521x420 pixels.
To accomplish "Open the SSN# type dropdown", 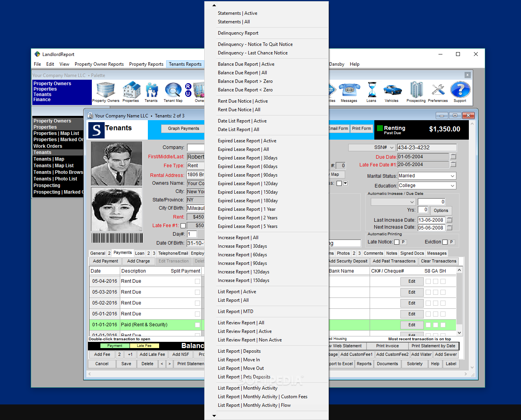I will click(x=392, y=147).
